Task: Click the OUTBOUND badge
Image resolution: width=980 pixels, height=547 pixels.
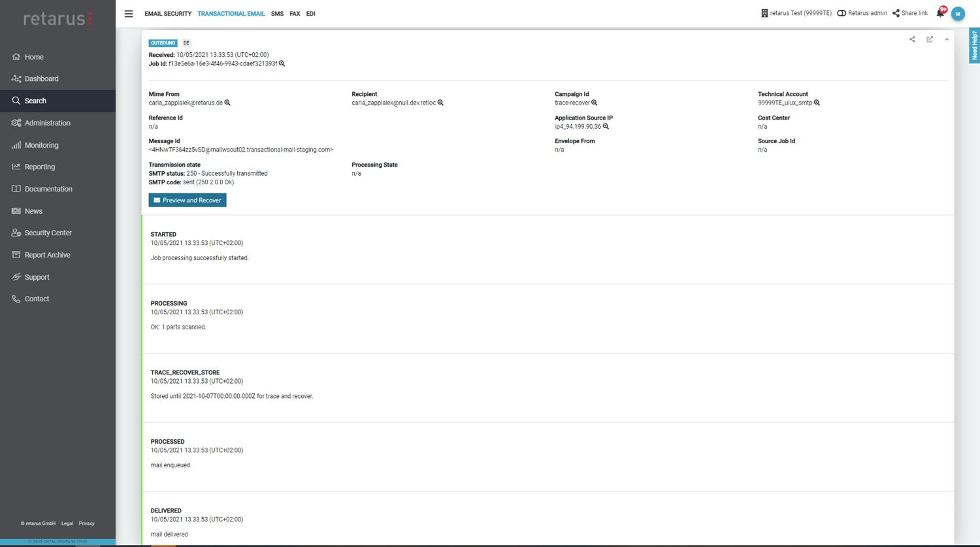Action: (x=163, y=43)
